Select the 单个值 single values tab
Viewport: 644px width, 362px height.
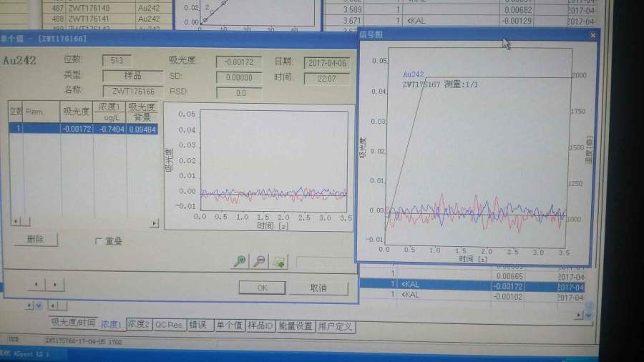pos(230,326)
